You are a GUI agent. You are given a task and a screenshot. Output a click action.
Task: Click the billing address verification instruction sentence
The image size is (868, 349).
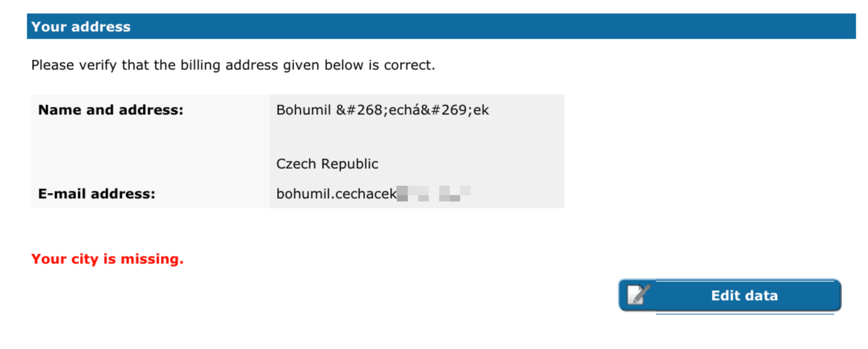[x=233, y=65]
